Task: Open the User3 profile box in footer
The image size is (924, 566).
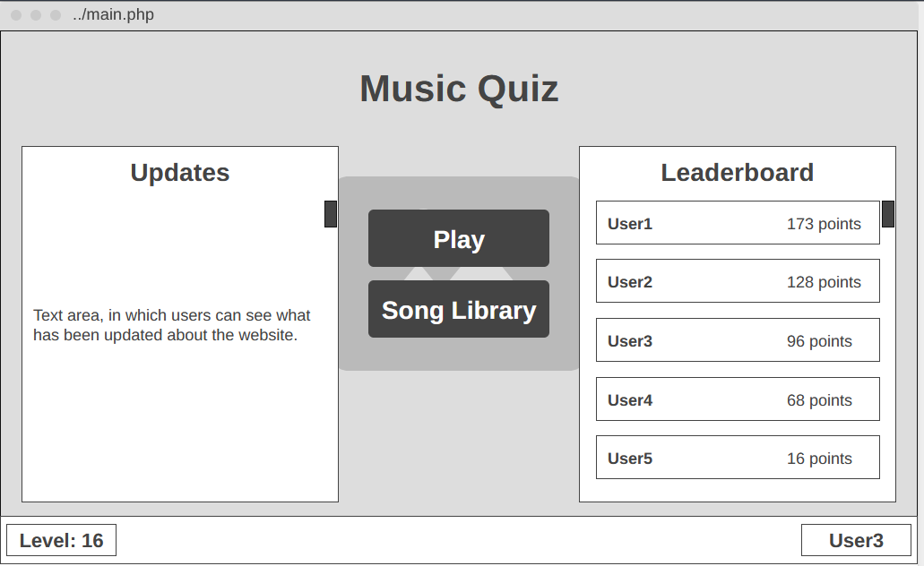Action: 856,540
